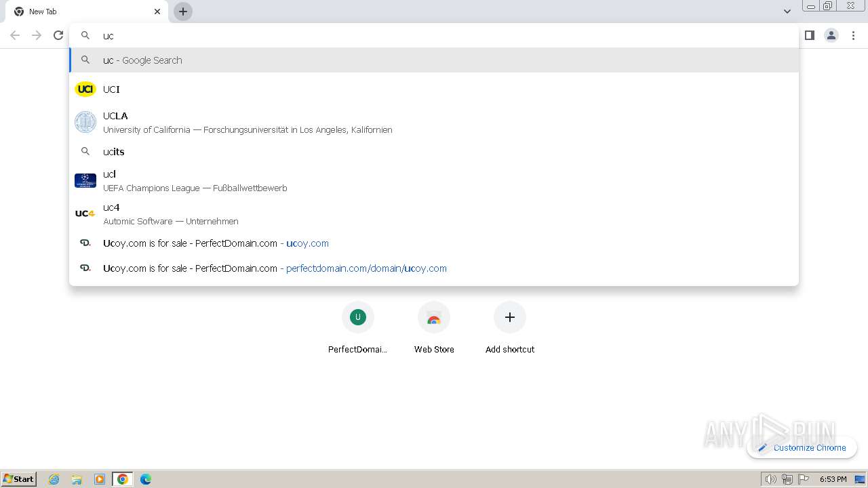This screenshot has width=868, height=488.
Task: Click Chrome taskbar icon
Action: (123, 479)
